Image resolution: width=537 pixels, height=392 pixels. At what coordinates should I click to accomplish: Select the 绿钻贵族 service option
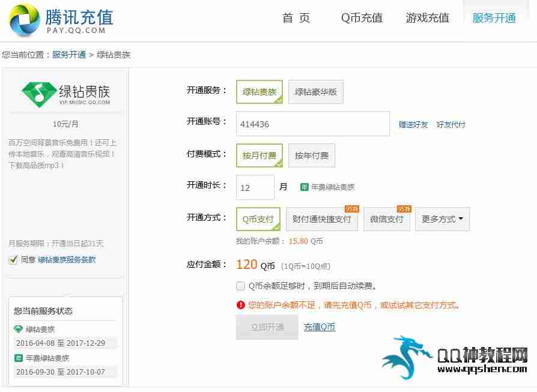(x=259, y=92)
